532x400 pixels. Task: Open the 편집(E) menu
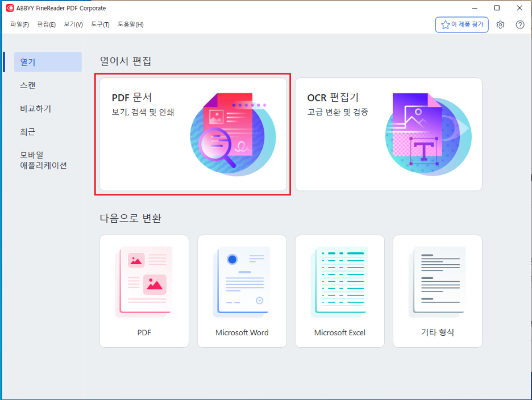47,24
